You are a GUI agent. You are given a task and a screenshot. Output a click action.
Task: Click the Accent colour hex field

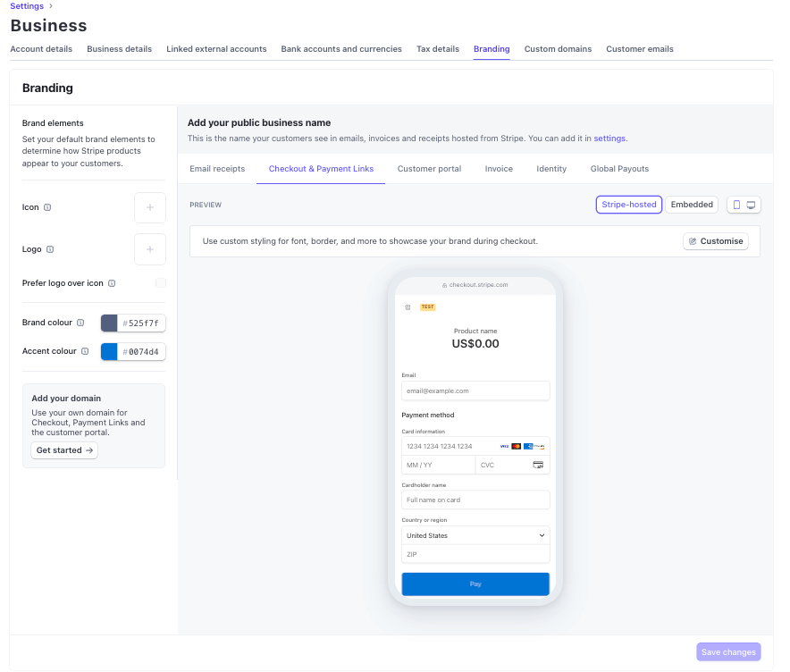coord(141,351)
